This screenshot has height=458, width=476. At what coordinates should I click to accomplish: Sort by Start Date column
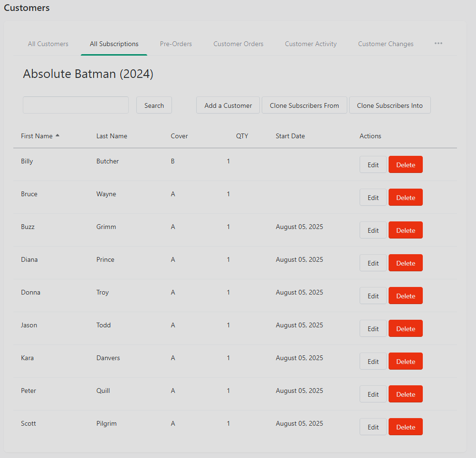pos(290,136)
